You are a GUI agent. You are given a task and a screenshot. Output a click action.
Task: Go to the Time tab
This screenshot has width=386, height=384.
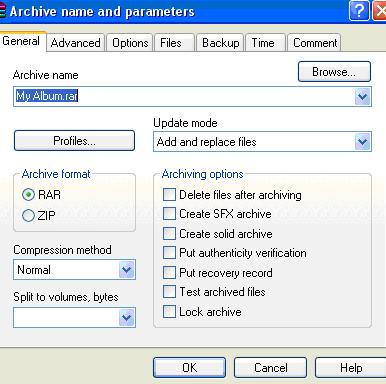(266, 43)
